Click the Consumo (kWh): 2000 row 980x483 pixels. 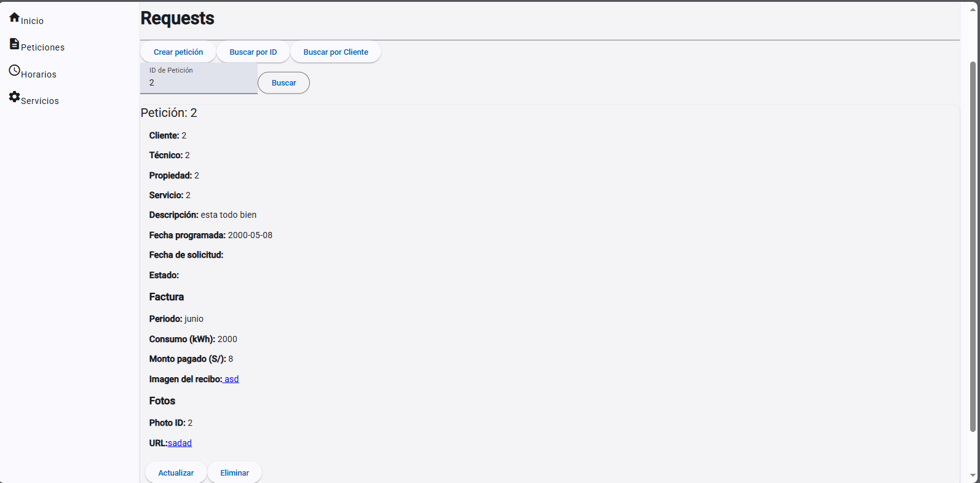pyautogui.click(x=193, y=339)
